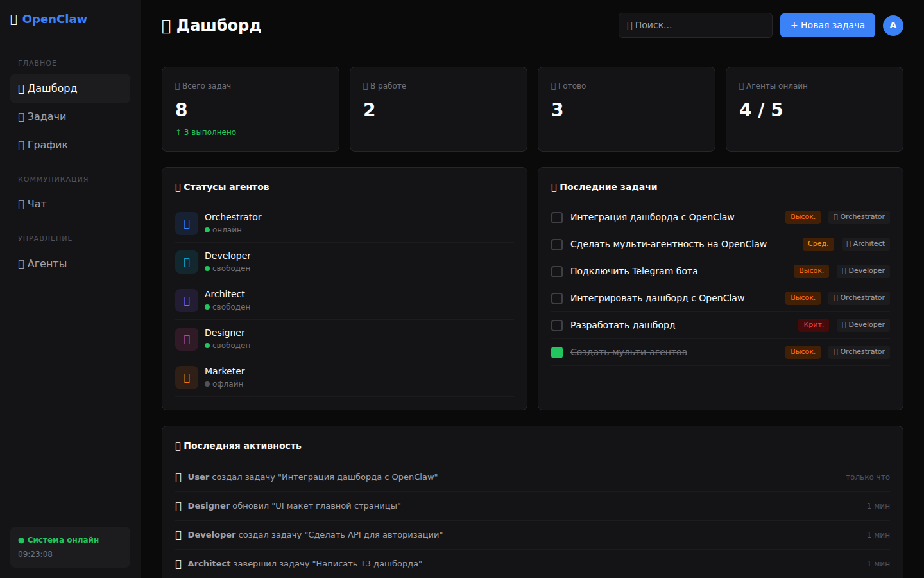Viewport: 924px width, 578px height.
Task: Check 'Сделать мульти-агентность на OpenClaw' task
Action: tap(557, 245)
